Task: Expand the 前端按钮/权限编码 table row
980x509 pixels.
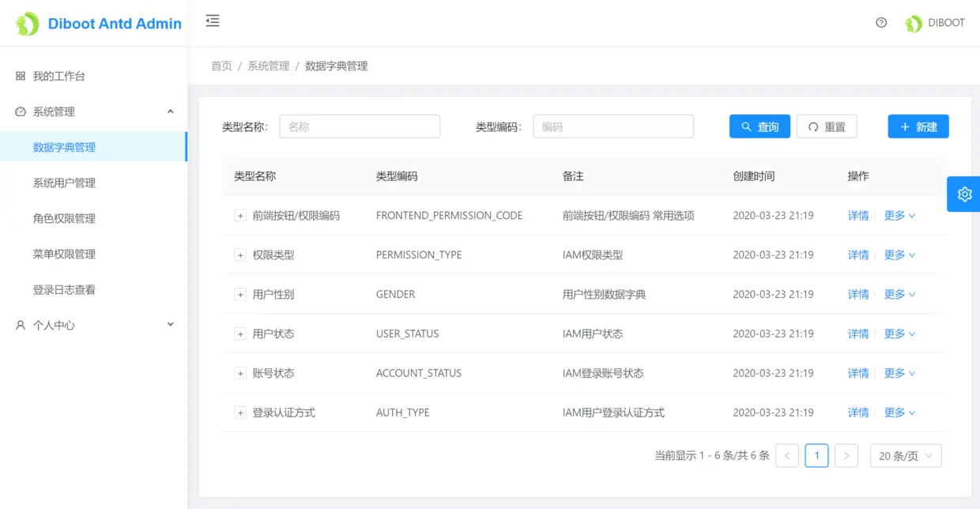Action: point(239,215)
